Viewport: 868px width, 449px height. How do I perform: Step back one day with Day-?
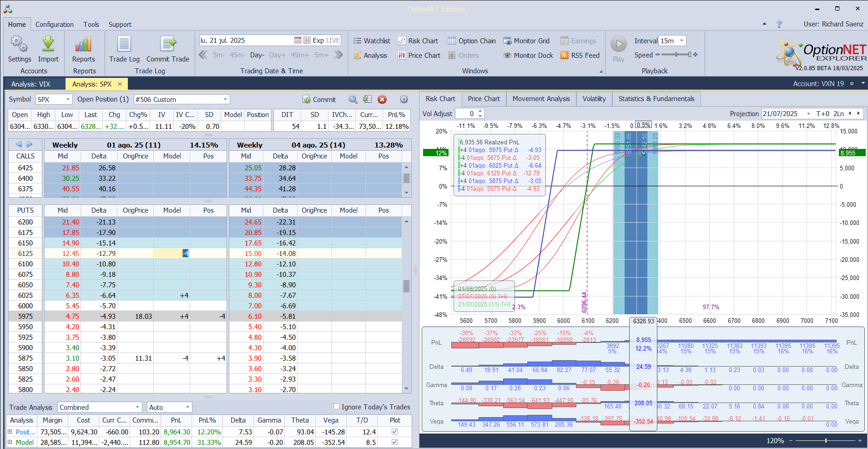coord(257,55)
